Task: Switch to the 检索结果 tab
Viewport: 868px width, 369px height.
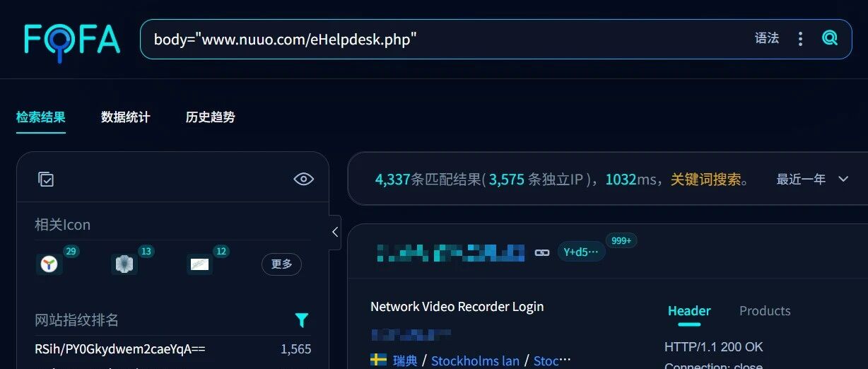Action: pyautogui.click(x=41, y=117)
